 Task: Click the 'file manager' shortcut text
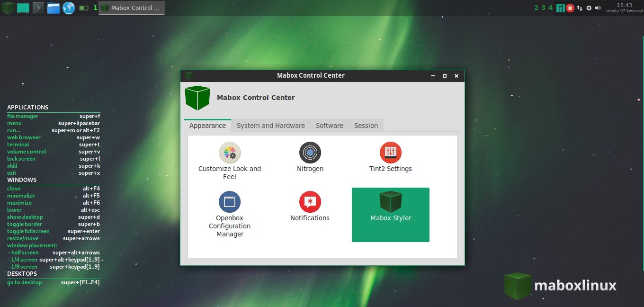(x=23, y=116)
